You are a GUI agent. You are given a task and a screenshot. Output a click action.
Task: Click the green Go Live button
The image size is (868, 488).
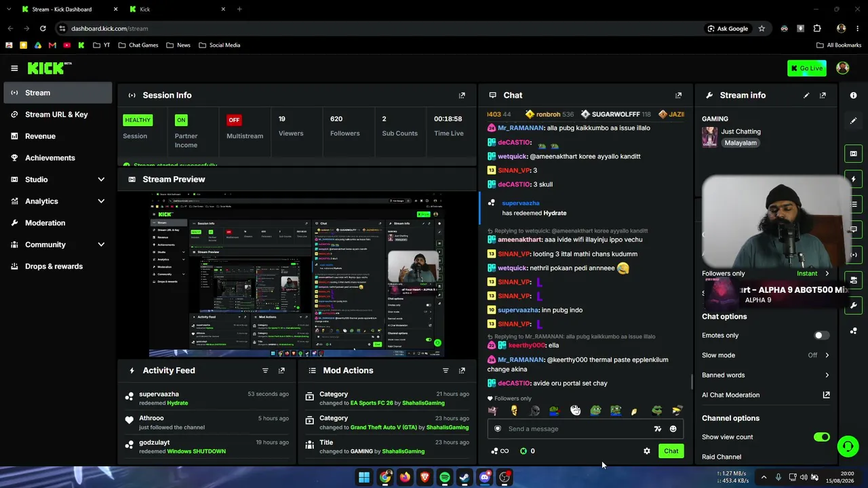pyautogui.click(x=806, y=68)
